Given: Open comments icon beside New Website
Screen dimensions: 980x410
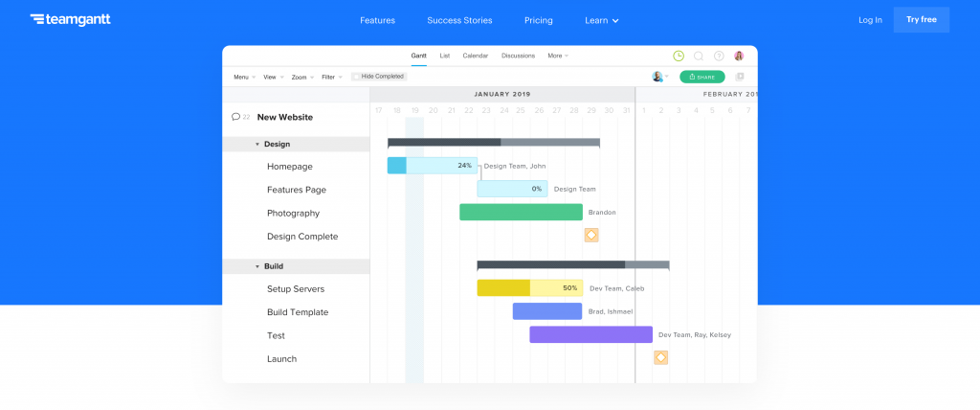Looking at the screenshot, I should 236,117.
